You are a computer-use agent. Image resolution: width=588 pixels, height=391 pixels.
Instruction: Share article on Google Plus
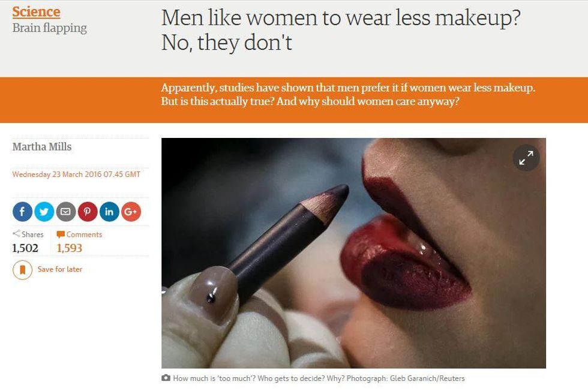[x=131, y=212]
